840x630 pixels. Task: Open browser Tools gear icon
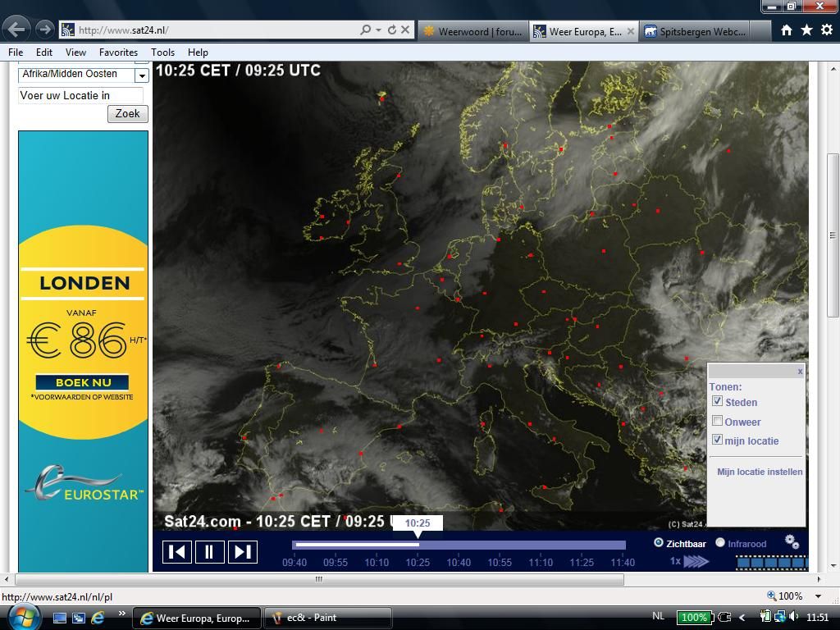827,30
